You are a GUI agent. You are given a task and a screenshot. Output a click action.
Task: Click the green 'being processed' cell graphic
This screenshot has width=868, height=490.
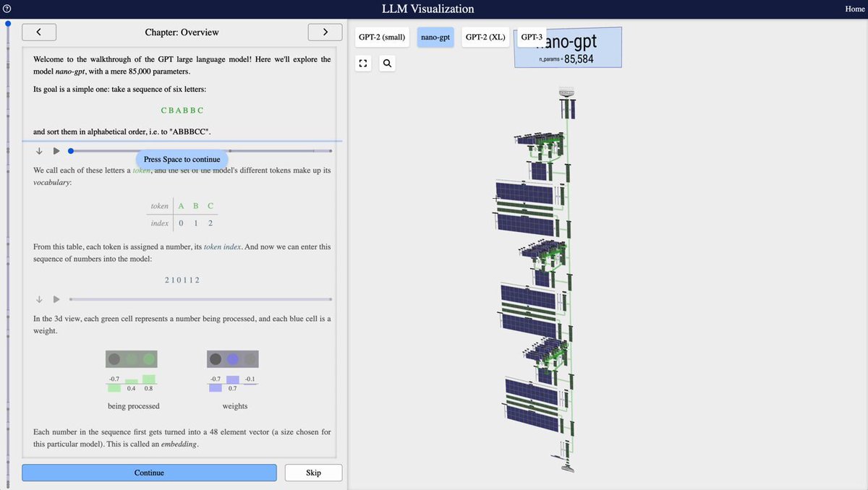point(132,359)
